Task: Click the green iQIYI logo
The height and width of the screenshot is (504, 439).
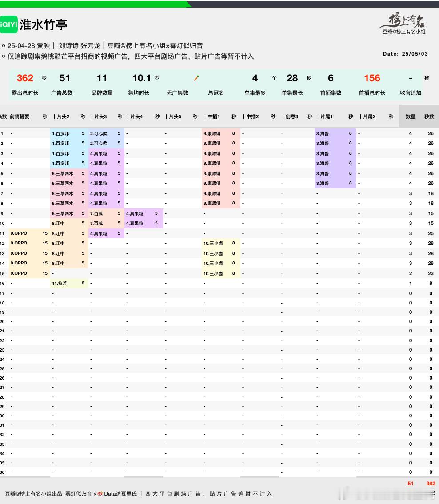Action: tap(8, 24)
